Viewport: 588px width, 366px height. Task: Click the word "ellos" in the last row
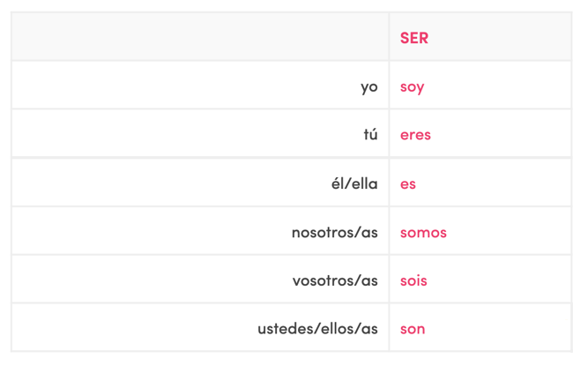[x=336, y=329]
